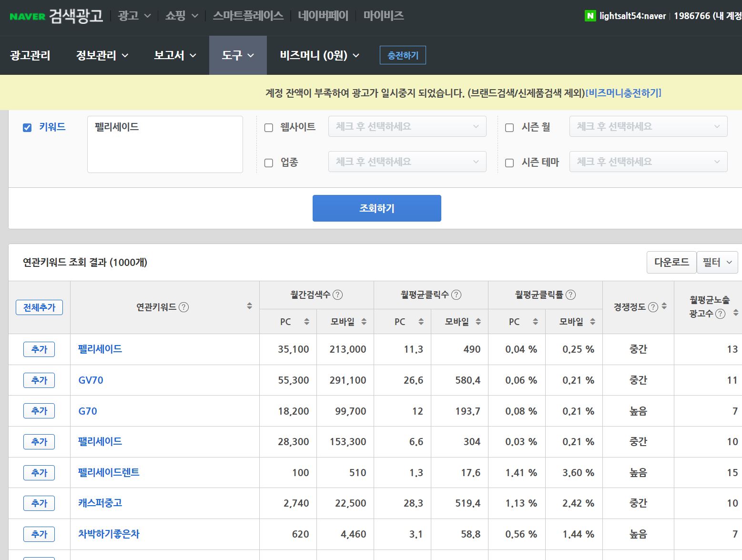Expand the 필터 dropdown
The width and height of the screenshot is (742, 560).
[717, 262]
